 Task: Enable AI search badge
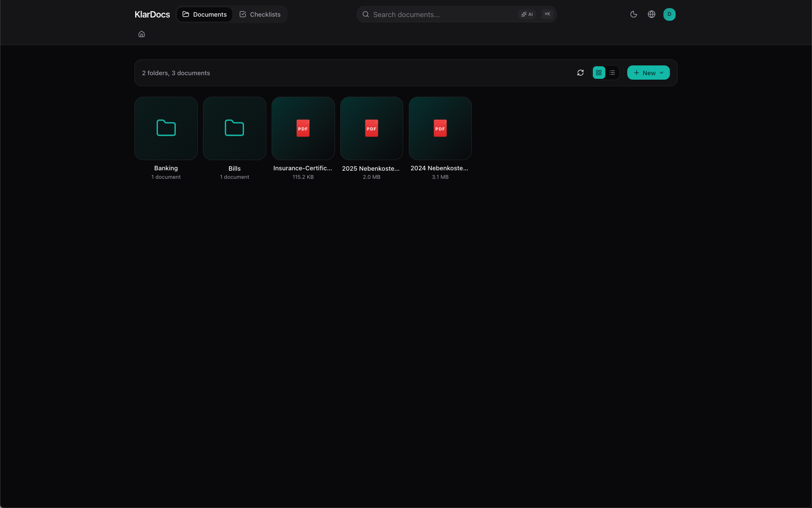pyautogui.click(x=527, y=14)
